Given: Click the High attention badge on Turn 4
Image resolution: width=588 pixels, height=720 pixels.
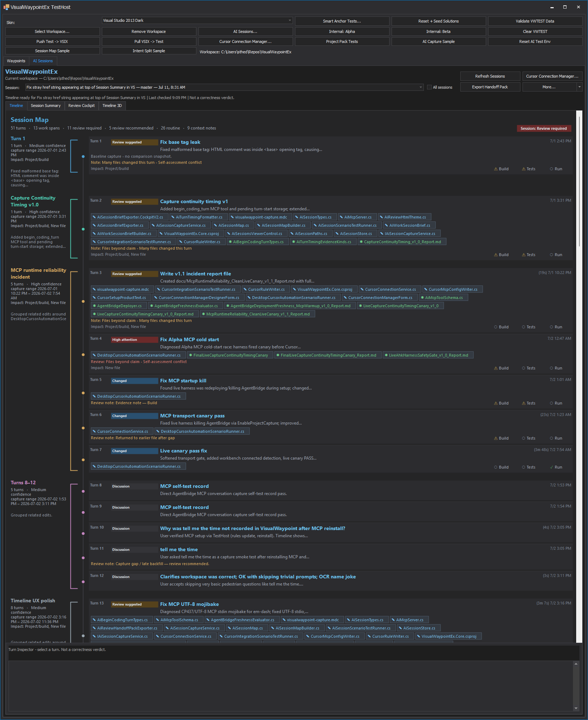Looking at the screenshot, I should pos(134,340).
